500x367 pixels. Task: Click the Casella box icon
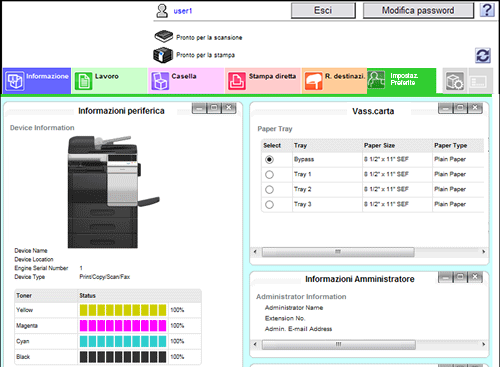point(160,81)
